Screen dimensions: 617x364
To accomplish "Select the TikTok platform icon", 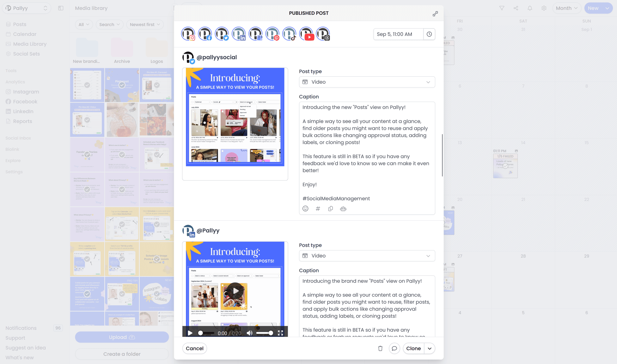I will (x=290, y=34).
